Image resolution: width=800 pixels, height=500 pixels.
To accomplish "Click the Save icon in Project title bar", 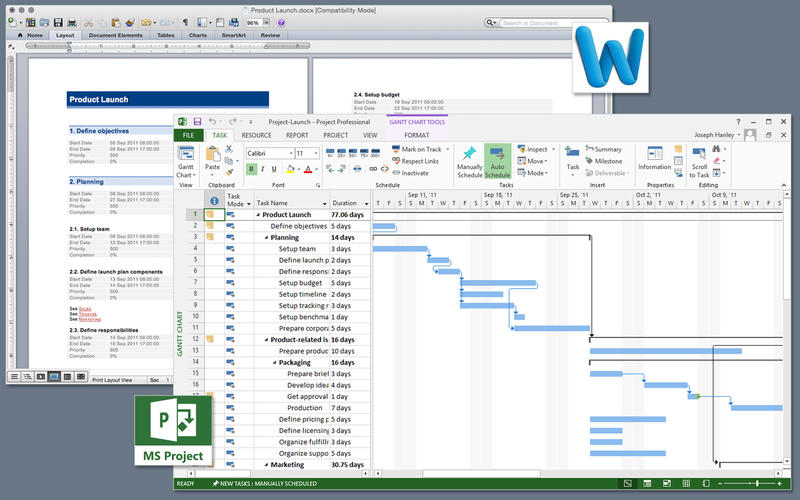I will pos(197,122).
